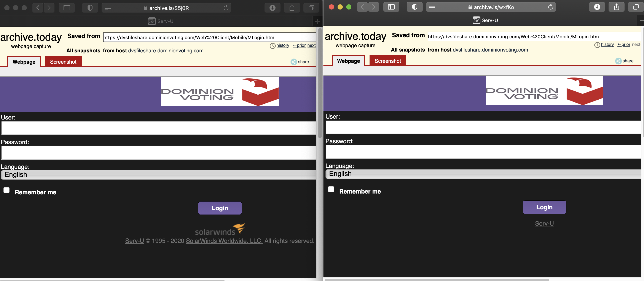
Task: Toggle Reader view icon in left window
Action: (107, 8)
